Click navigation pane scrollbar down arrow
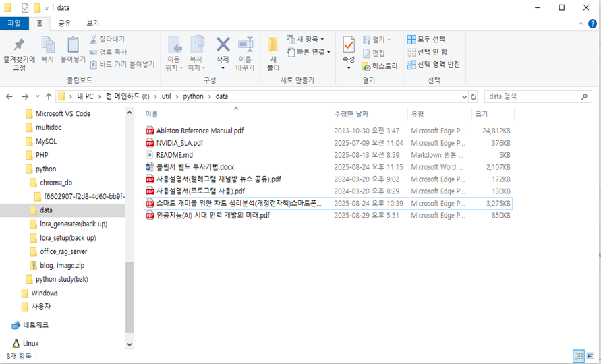The height and width of the screenshot is (364, 601). point(130,345)
